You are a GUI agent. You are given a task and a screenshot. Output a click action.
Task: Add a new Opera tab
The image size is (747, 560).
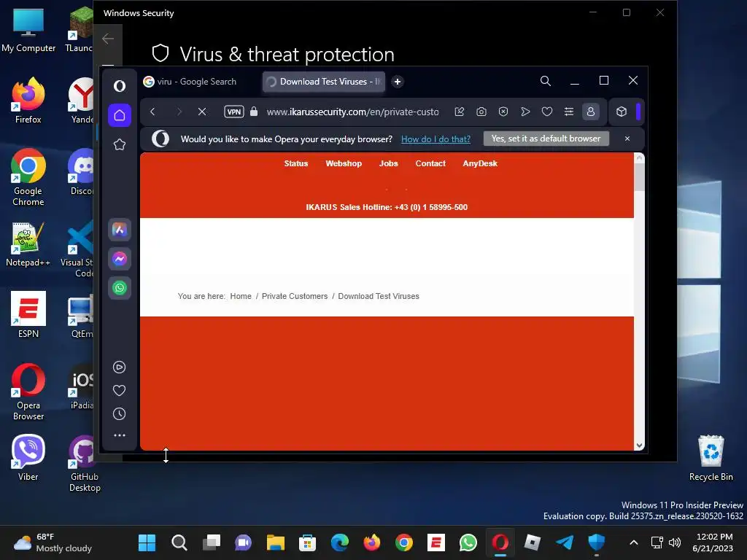click(x=398, y=82)
